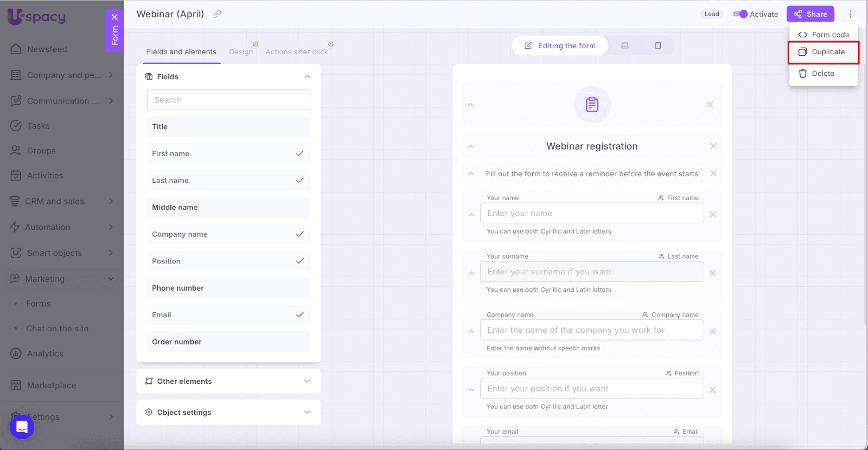The width and height of the screenshot is (868, 450).
Task: Click the Lead badge
Action: pos(712,14)
